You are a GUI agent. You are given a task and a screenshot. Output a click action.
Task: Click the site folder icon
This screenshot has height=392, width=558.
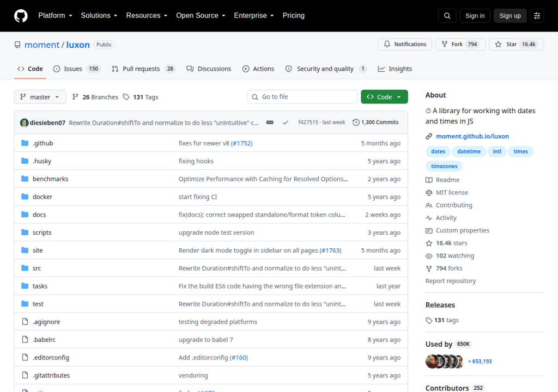25,250
